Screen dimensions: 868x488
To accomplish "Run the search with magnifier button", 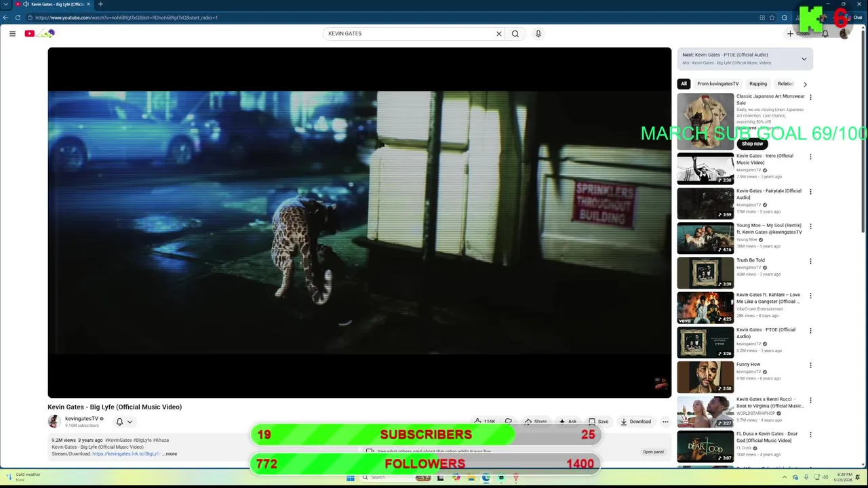I will click(515, 33).
